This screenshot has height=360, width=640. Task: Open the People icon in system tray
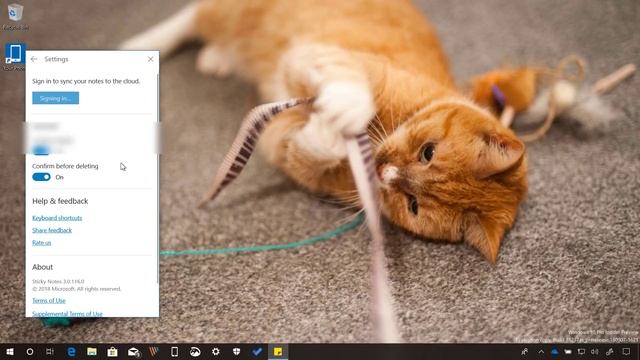coord(525,351)
